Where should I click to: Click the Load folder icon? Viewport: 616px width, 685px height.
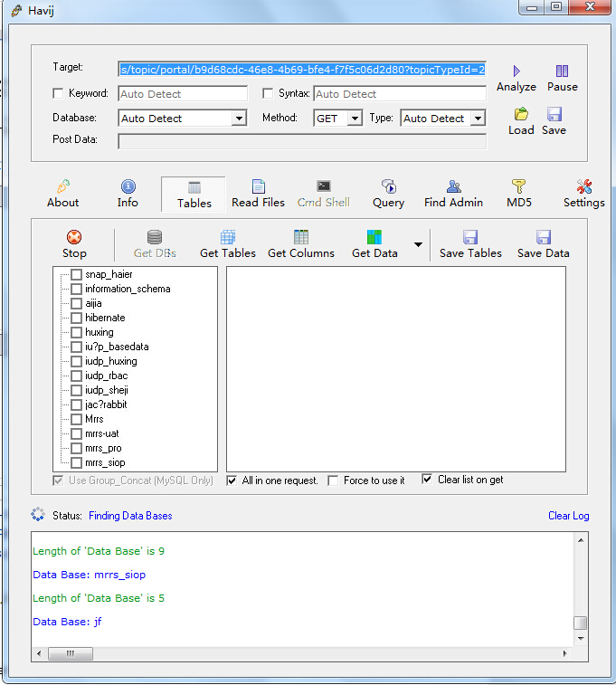[x=521, y=114]
